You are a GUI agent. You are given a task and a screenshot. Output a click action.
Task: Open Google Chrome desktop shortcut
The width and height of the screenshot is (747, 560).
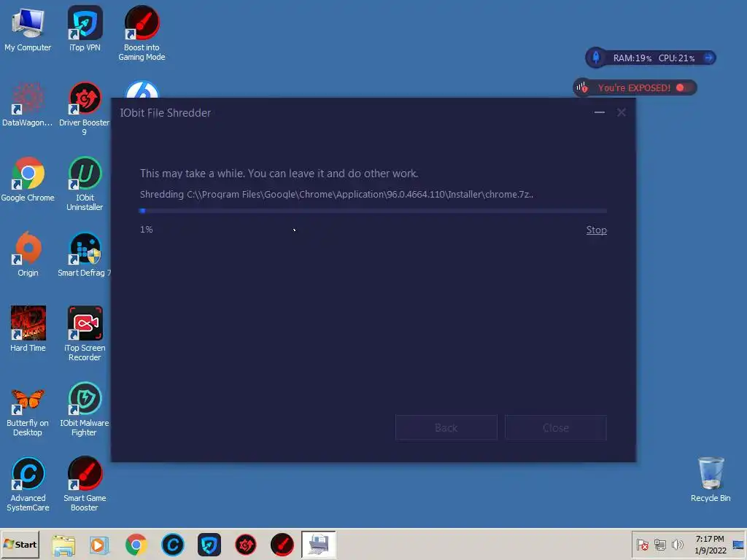coord(28,180)
